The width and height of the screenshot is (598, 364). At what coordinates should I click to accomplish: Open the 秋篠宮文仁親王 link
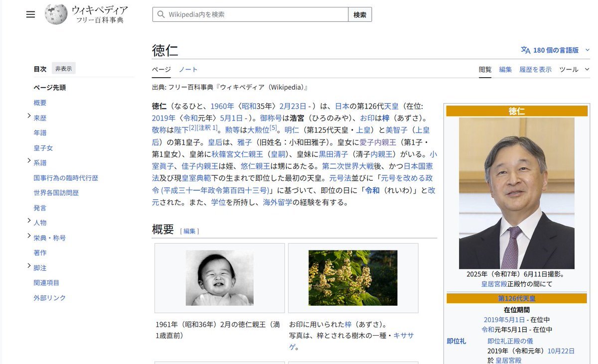point(237,154)
